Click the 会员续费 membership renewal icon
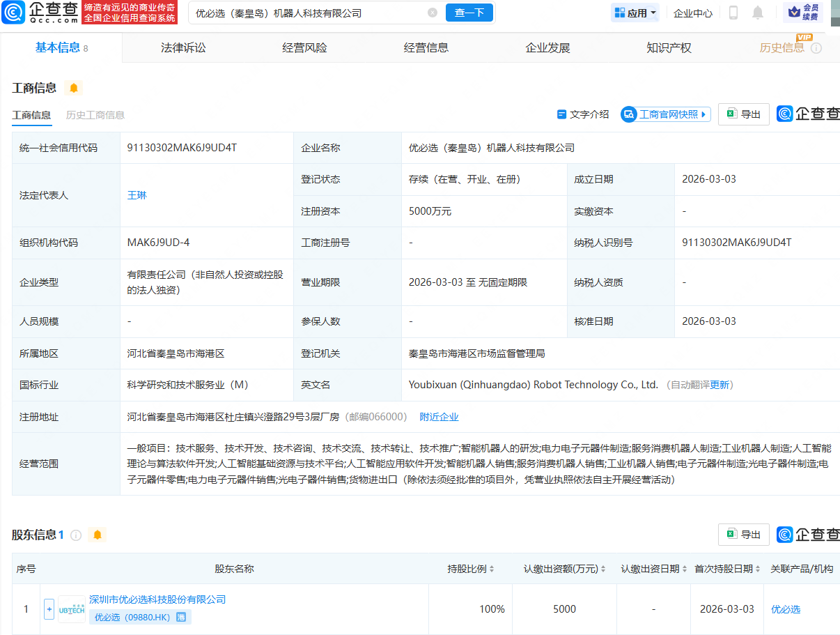The width and height of the screenshot is (840, 635). [x=802, y=13]
